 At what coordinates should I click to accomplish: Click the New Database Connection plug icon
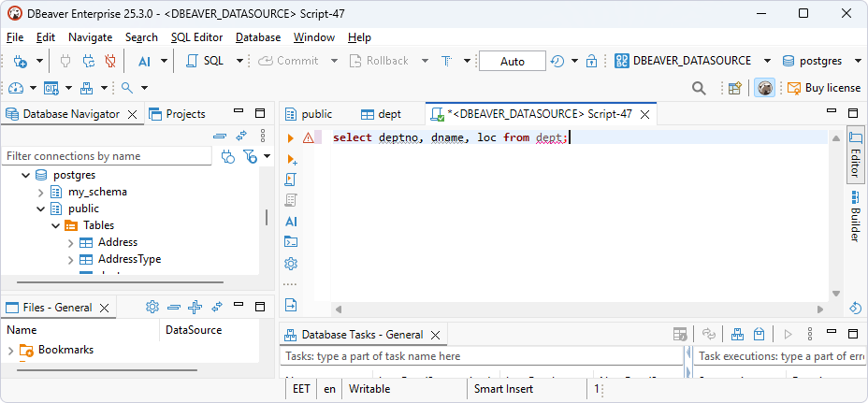click(20, 61)
